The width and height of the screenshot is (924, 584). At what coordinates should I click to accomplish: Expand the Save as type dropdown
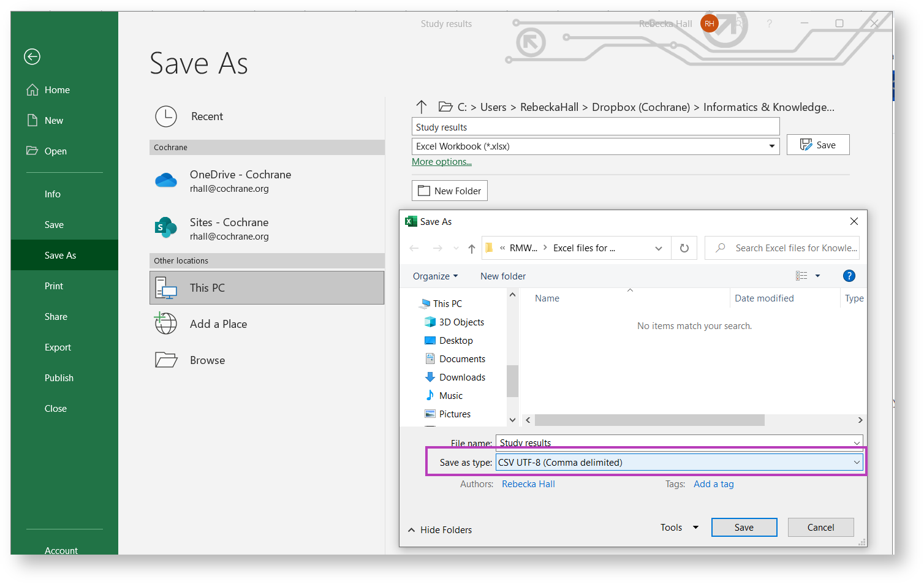pyautogui.click(x=856, y=463)
